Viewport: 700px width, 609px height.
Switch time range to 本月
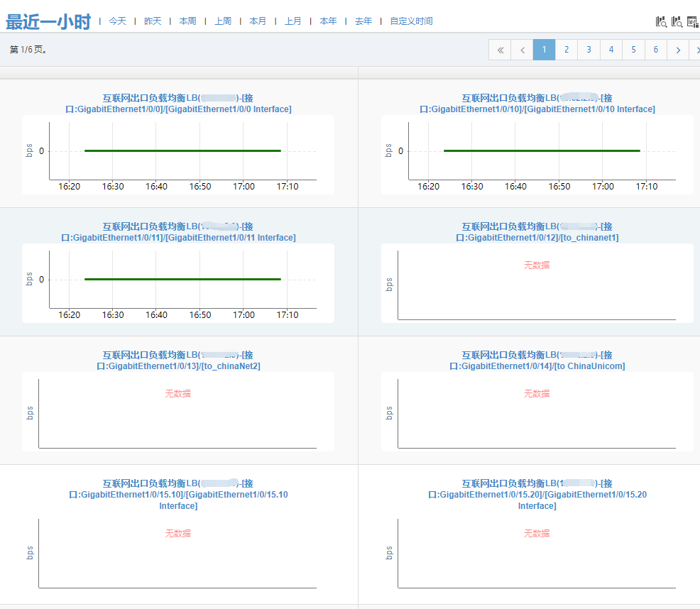tap(258, 21)
